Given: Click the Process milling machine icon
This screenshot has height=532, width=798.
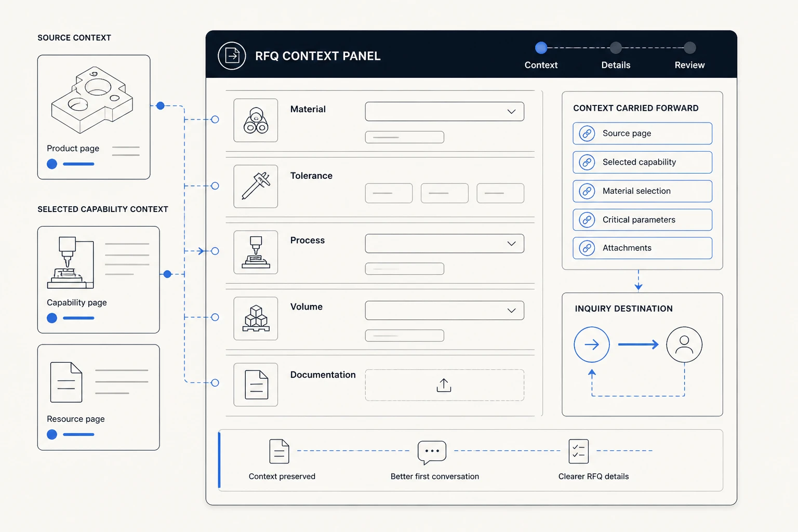Looking at the screenshot, I should click(256, 252).
